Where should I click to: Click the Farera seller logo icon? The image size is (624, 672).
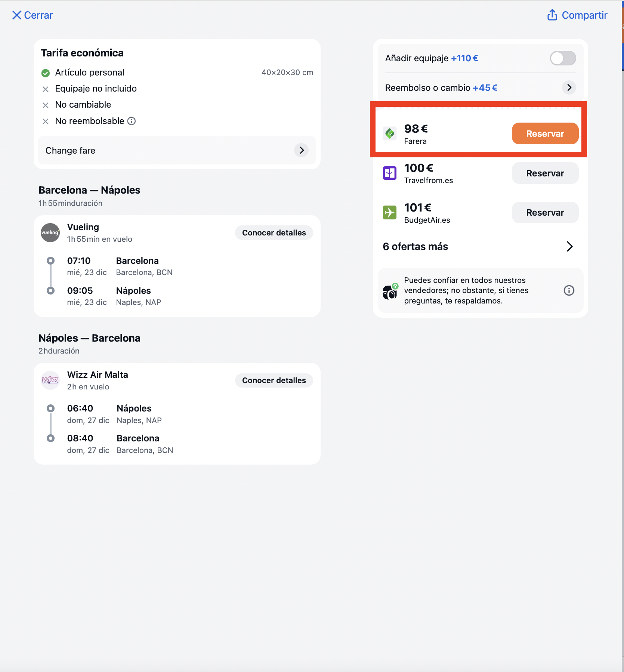(390, 133)
